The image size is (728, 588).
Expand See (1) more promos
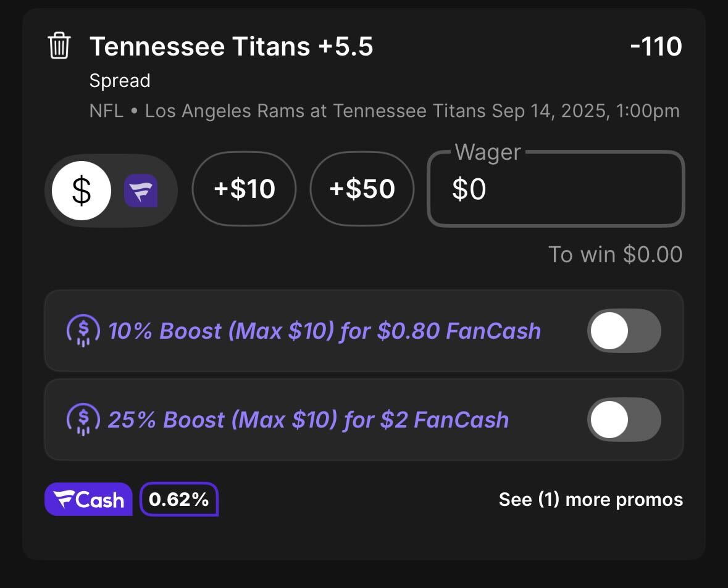tap(590, 500)
